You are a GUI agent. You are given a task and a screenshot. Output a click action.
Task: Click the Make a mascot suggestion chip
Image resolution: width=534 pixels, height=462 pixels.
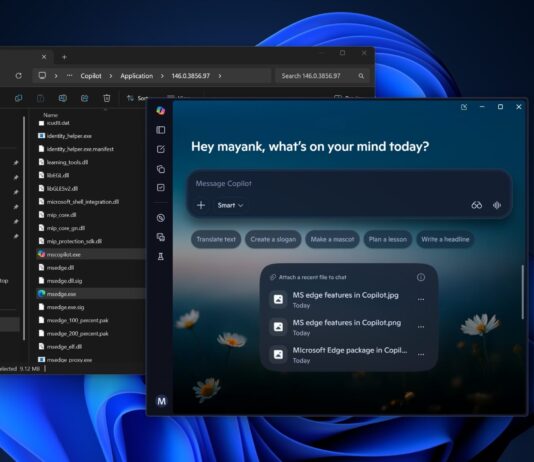pos(332,239)
